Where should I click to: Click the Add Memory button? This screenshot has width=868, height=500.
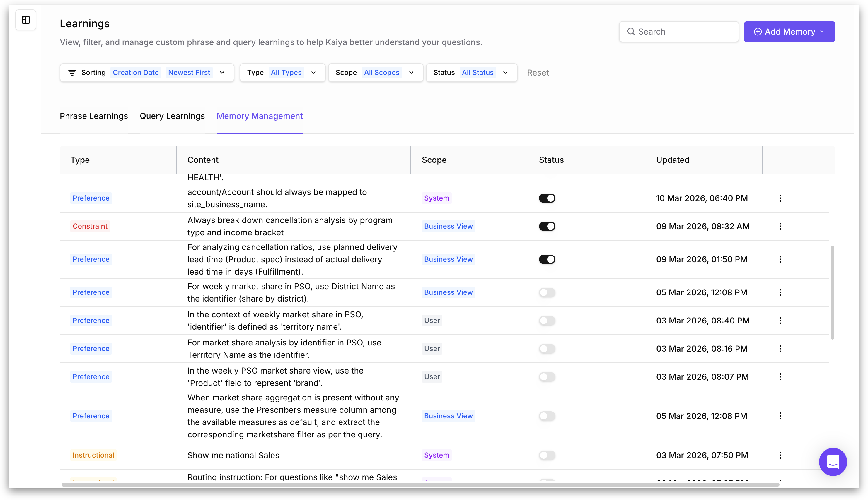click(789, 32)
